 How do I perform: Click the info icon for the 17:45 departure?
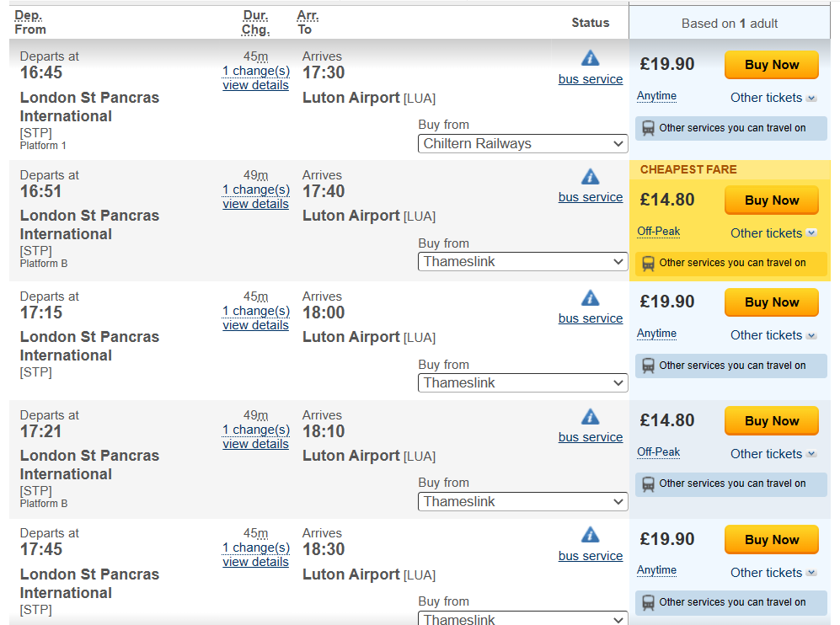pyautogui.click(x=591, y=535)
